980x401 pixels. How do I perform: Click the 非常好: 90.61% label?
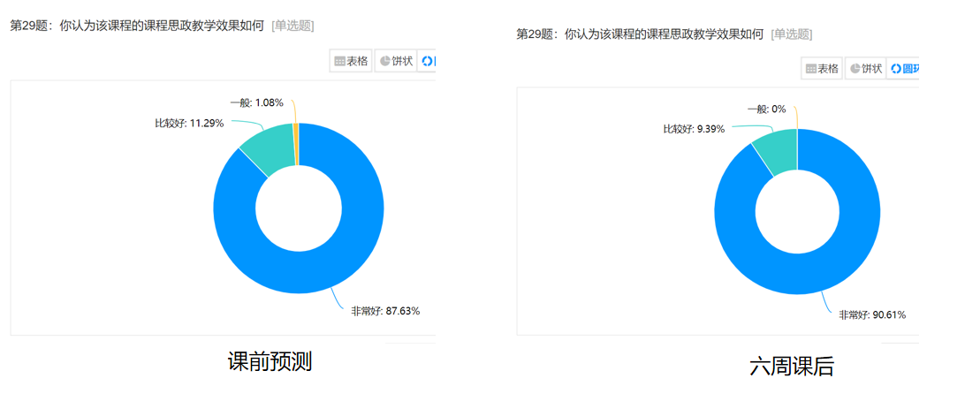872,315
